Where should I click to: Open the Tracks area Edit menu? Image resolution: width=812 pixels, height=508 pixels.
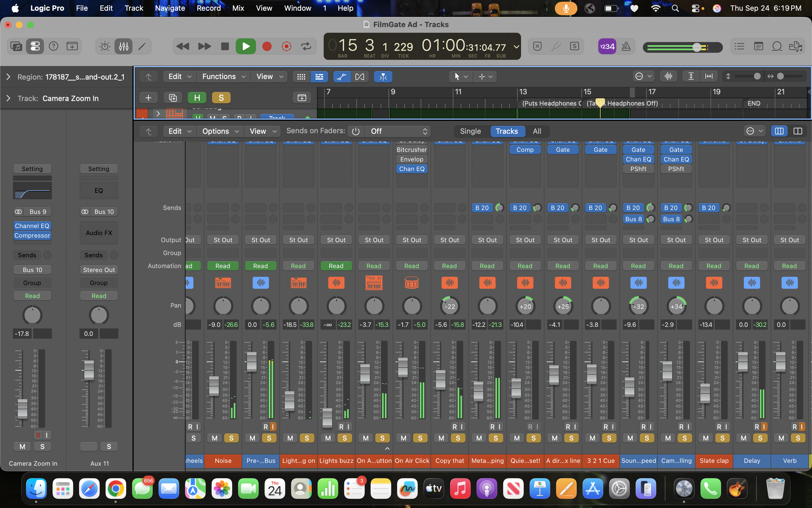click(x=179, y=76)
